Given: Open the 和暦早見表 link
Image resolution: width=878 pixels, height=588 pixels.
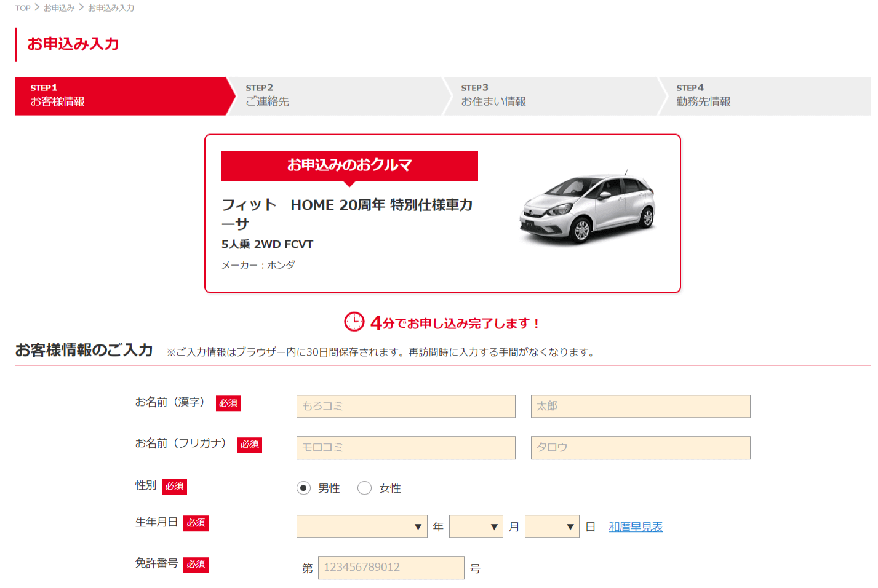Looking at the screenshot, I should [636, 527].
